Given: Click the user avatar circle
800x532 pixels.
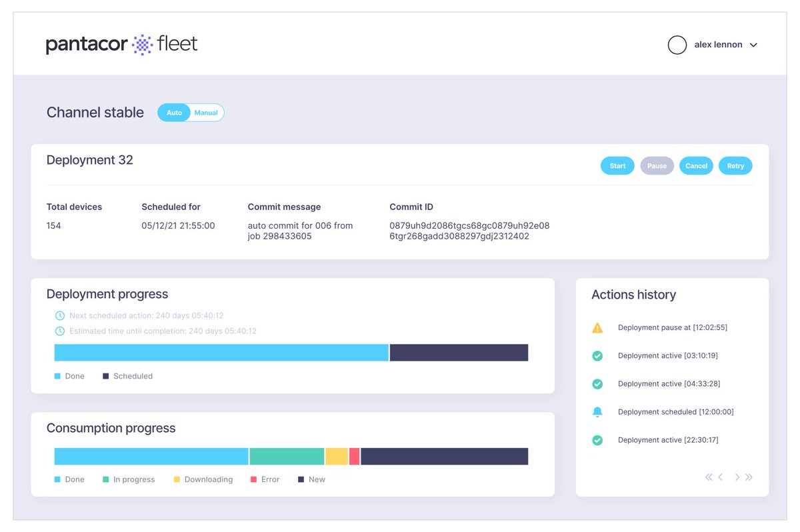Looking at the screenshot, I should pos(677,45).
